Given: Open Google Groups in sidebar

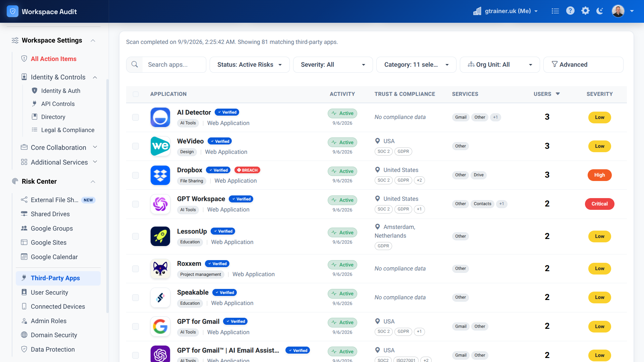Looking at the screenshot, I should tap(52, 228).
